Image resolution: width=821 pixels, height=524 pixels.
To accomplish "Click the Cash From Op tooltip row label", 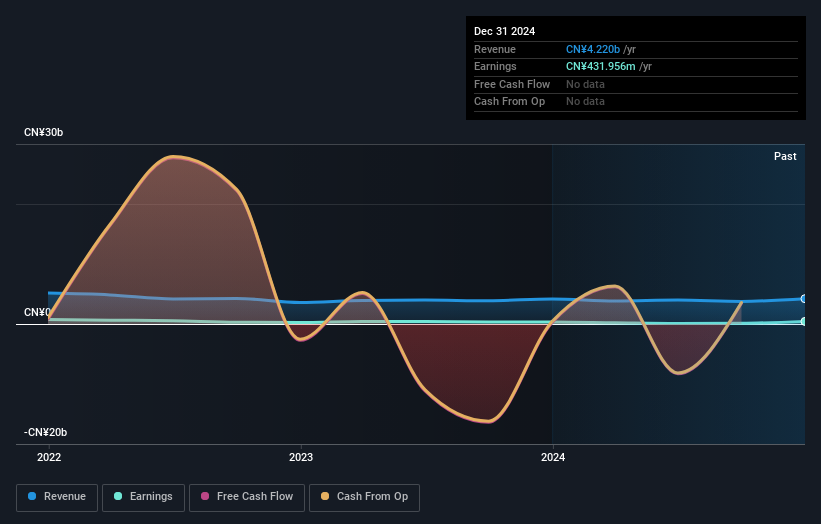I will pyautogui.click(x=509, y=102).
